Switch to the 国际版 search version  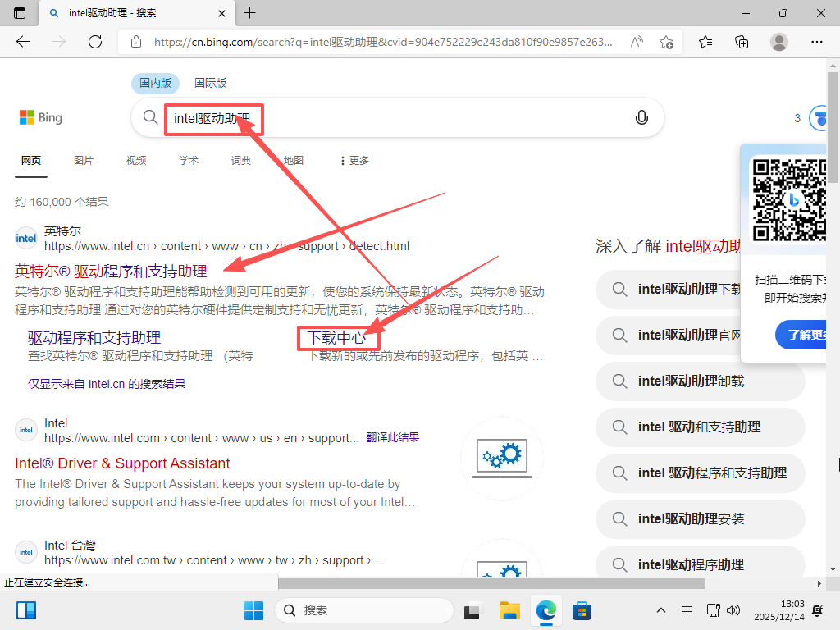(x=210, y=83)
